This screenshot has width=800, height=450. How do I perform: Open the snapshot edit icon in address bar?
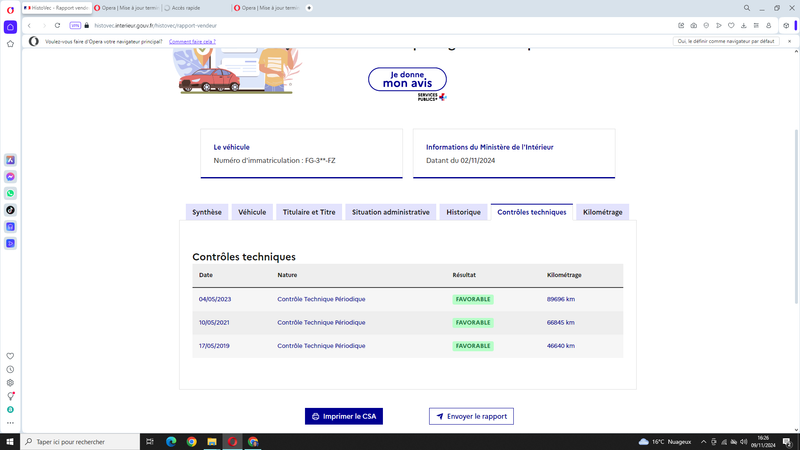681,26
